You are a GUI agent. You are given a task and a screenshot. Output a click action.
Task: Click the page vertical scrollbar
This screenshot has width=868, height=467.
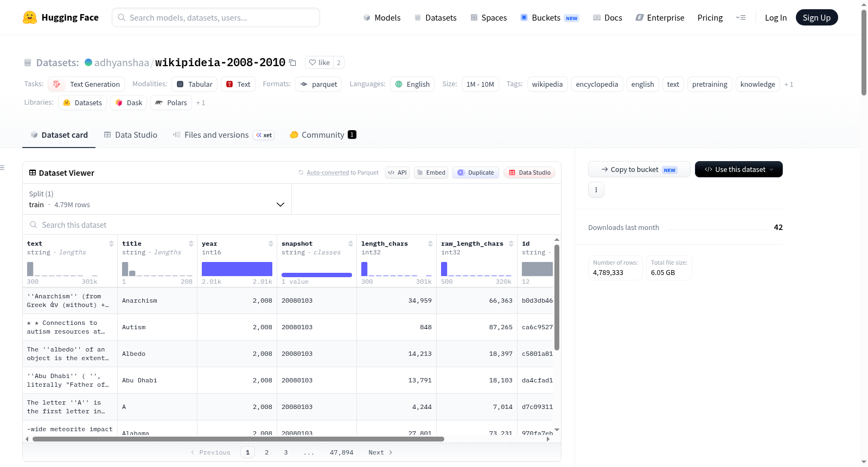tap(864, 53)
